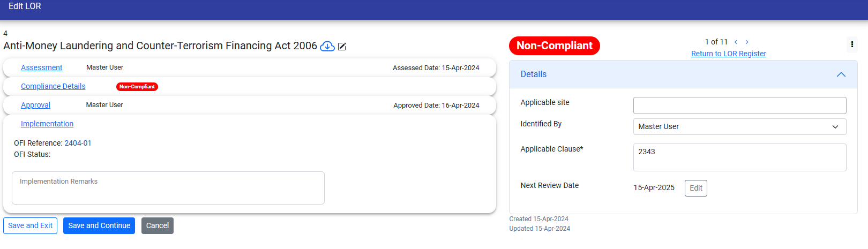
Task: Click the Save and Continue button
Action: [99, 225]
